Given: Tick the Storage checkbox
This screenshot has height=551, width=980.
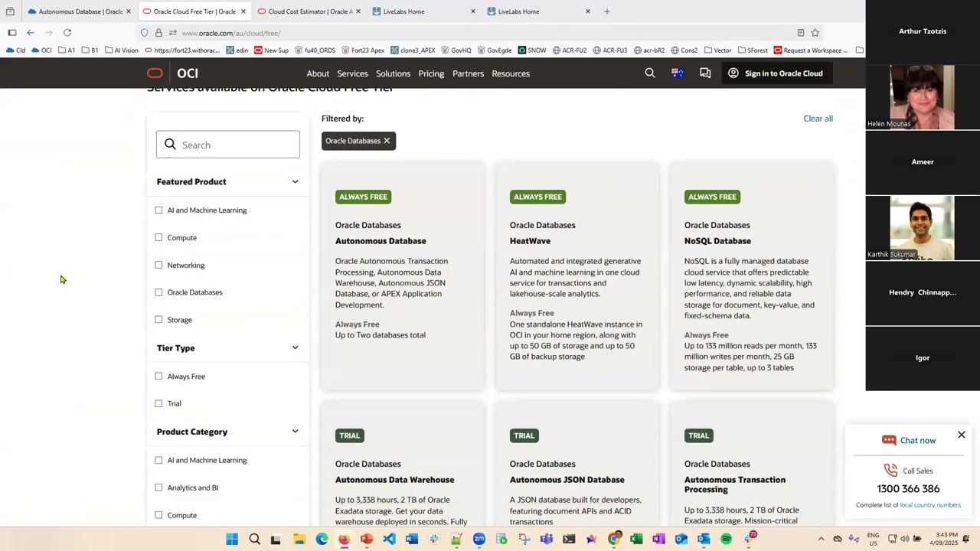Looking at the screenshot, I should pyautogui.click(x=158, y=320).
